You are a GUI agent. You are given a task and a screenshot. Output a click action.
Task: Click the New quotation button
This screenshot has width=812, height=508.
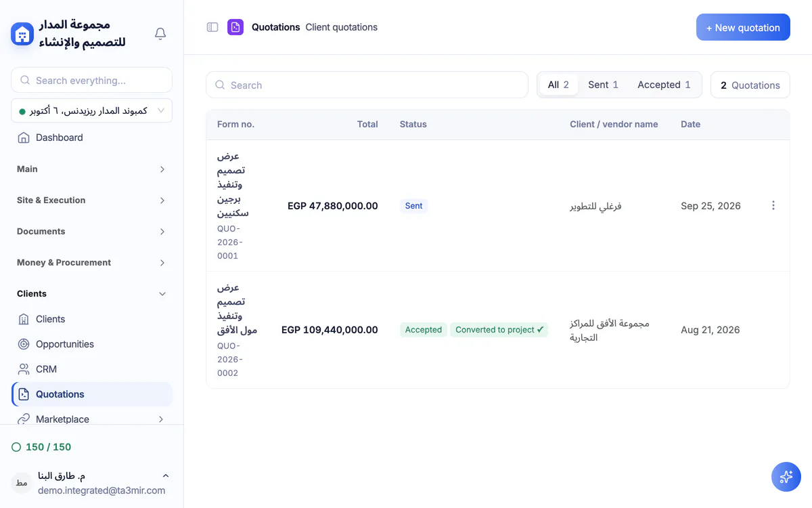743,27
